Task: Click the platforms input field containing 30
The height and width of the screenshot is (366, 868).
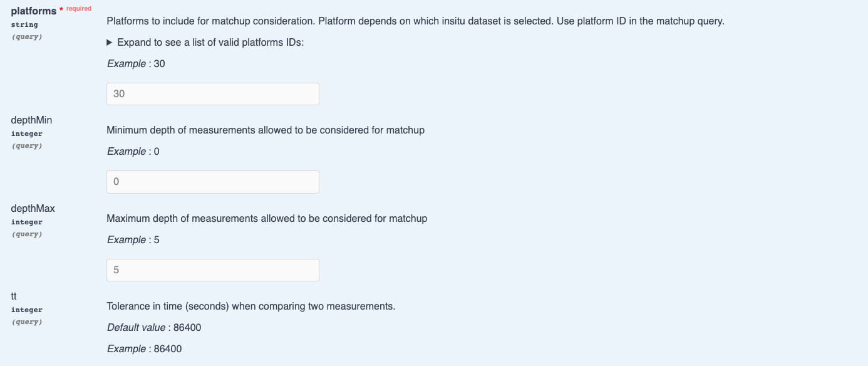Action: coord(213,94)
